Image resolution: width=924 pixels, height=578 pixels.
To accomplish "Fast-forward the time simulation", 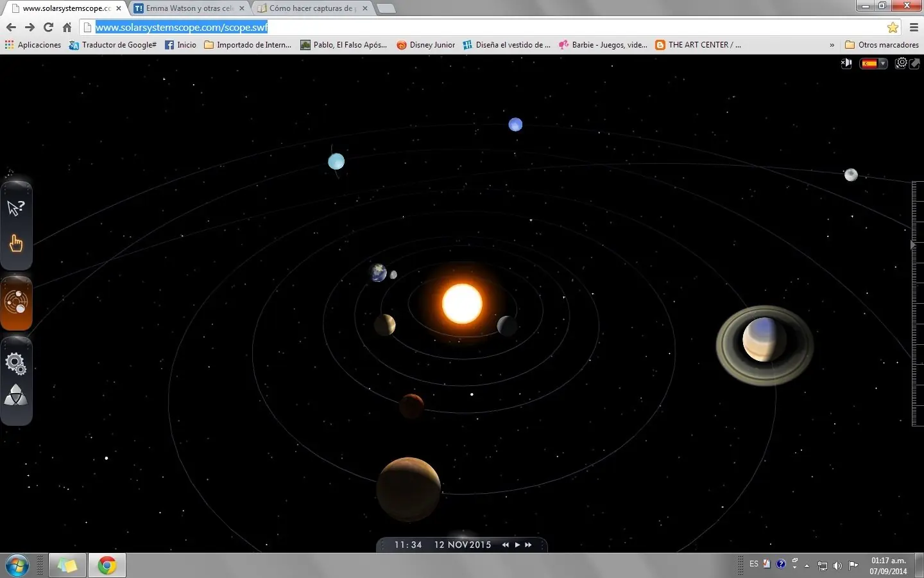I will click(x=528, y=545).
